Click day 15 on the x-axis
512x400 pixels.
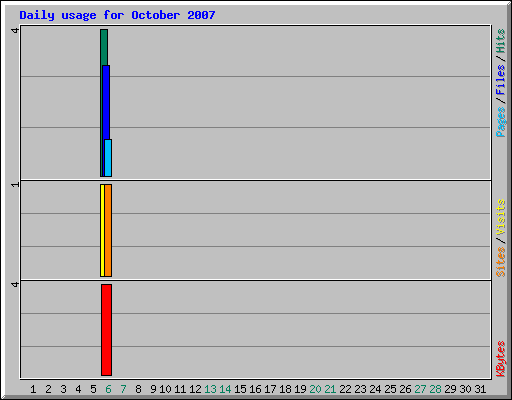tap(240, 389)
